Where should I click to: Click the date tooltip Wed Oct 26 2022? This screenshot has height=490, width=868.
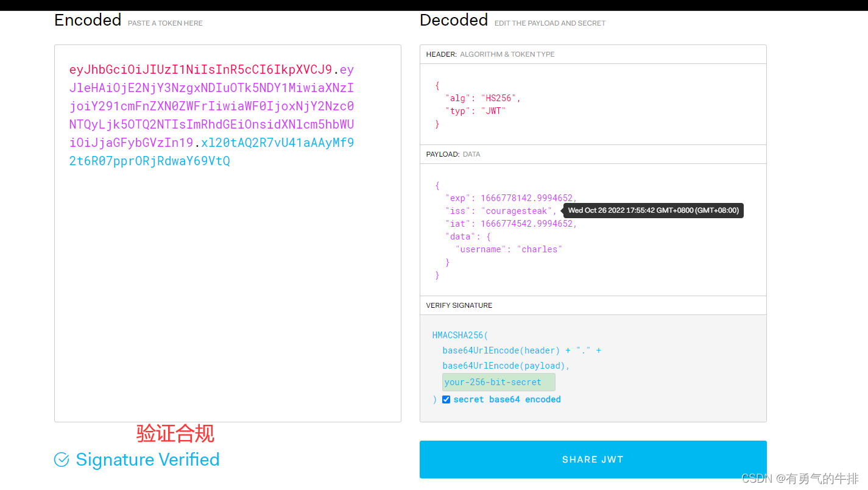(653, 211)
